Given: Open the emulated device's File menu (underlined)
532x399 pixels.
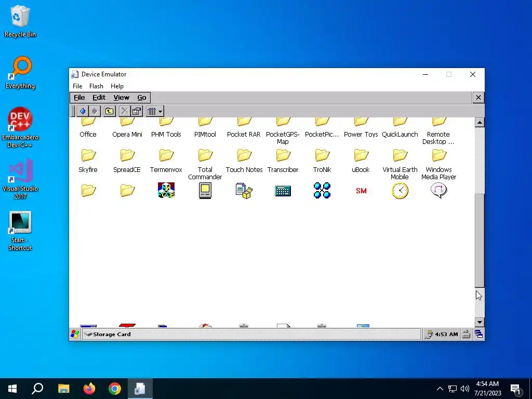Looking at the screenshot, I should [79, 98].
